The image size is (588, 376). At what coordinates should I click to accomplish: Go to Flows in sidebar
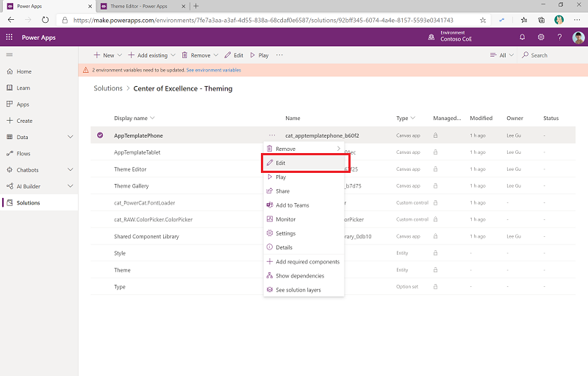coord(24,154)
